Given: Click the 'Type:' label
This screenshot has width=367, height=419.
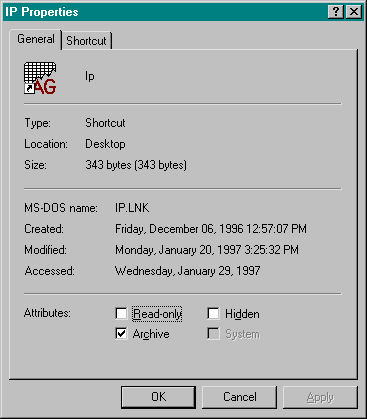Looking at the screenshot, I should 38,123.
